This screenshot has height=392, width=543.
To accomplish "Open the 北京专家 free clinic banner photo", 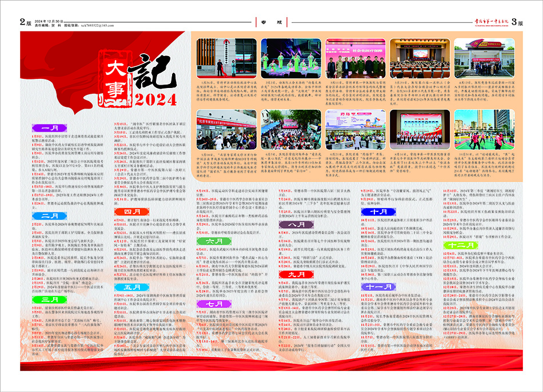I will 226,130.
